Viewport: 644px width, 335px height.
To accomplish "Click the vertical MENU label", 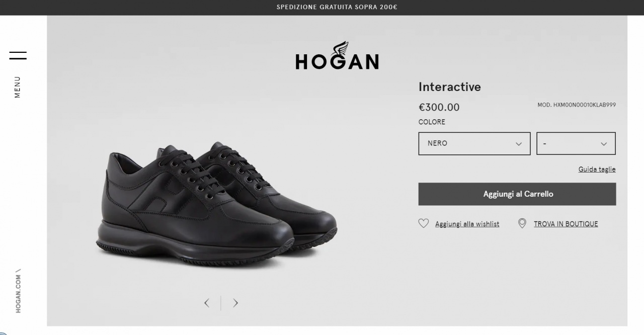I will pyautogui.click(x=18, y=87).
